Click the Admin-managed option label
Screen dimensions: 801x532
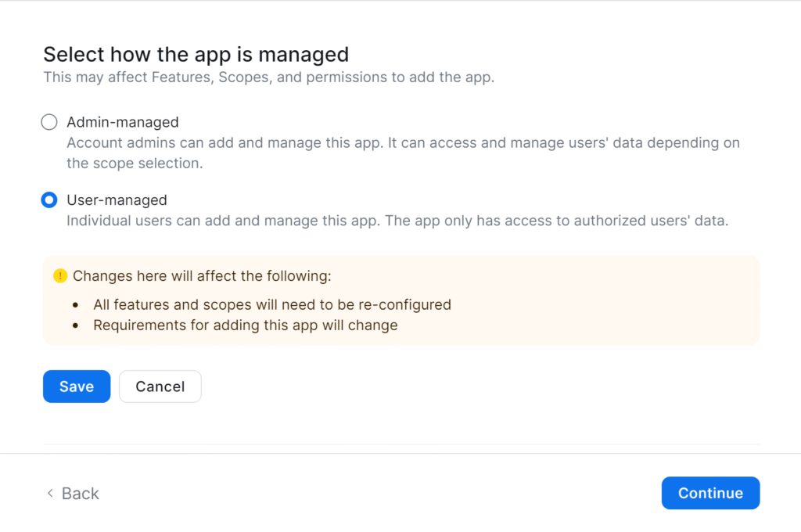[123, 122]
